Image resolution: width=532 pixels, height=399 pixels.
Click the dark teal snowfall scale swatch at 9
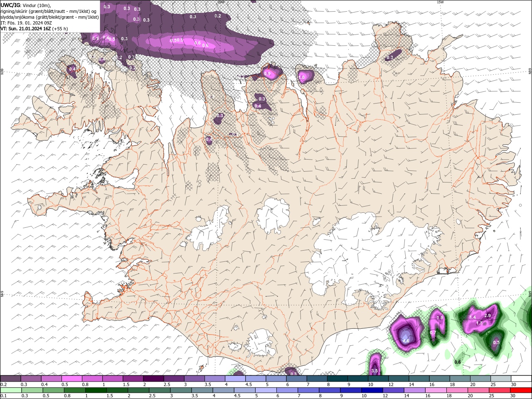(x=358, y=379)
